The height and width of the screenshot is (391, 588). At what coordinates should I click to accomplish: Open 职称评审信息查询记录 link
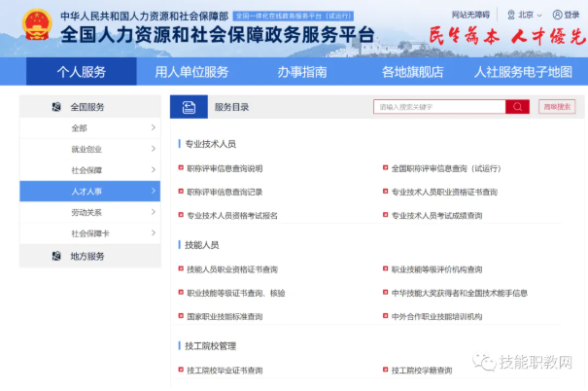[x=225, y=192]
